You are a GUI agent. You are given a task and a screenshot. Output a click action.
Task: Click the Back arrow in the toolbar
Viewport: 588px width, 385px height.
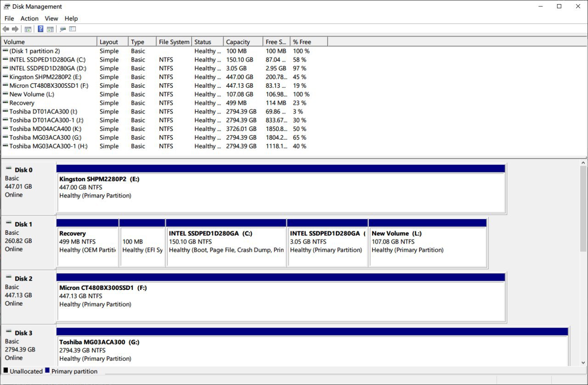point(6,29)
